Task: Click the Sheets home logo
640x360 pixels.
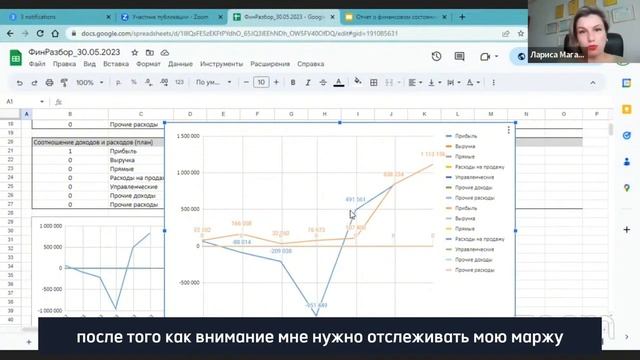Action: tap(16, 58)
